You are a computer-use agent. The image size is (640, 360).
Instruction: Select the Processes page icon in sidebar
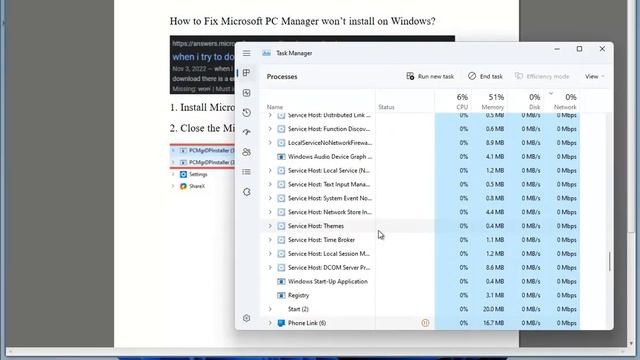tap(247, 73)
